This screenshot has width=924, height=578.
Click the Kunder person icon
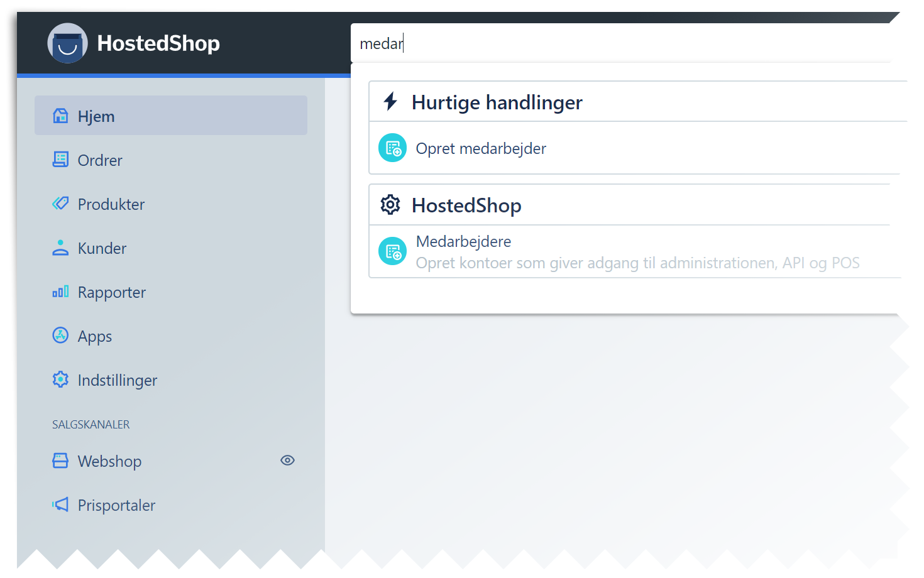click(60, 248)
